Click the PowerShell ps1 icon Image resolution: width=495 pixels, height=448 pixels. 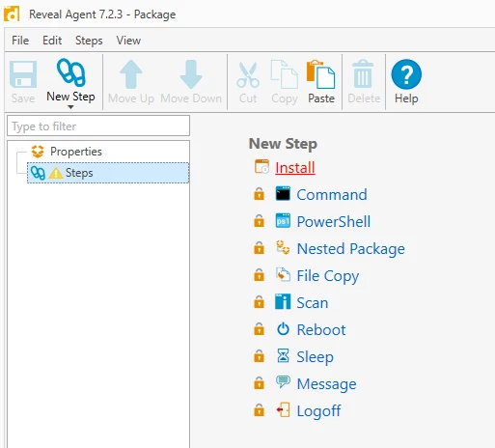[283, 221]
